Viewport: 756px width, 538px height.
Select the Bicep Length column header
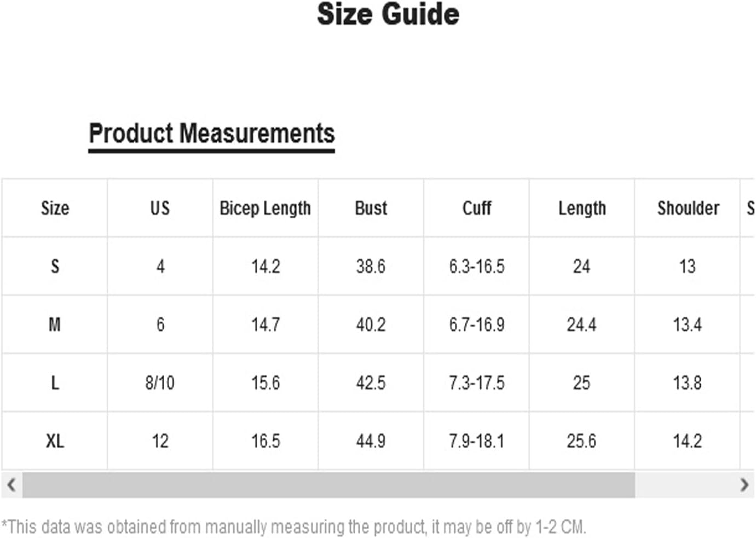[x=266, y=208]
